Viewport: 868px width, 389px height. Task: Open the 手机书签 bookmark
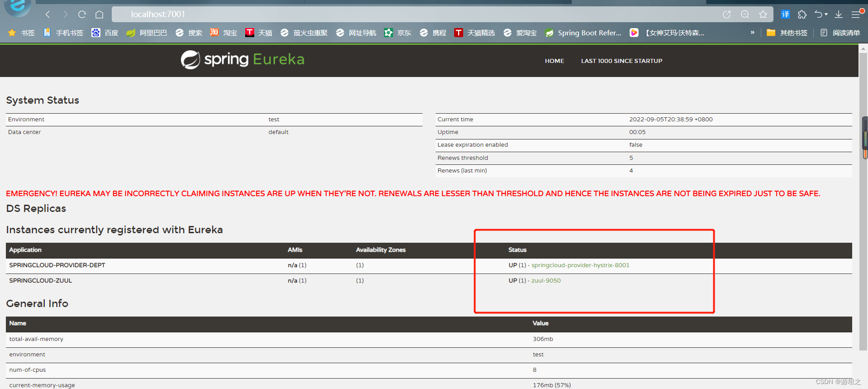(63, 33)
